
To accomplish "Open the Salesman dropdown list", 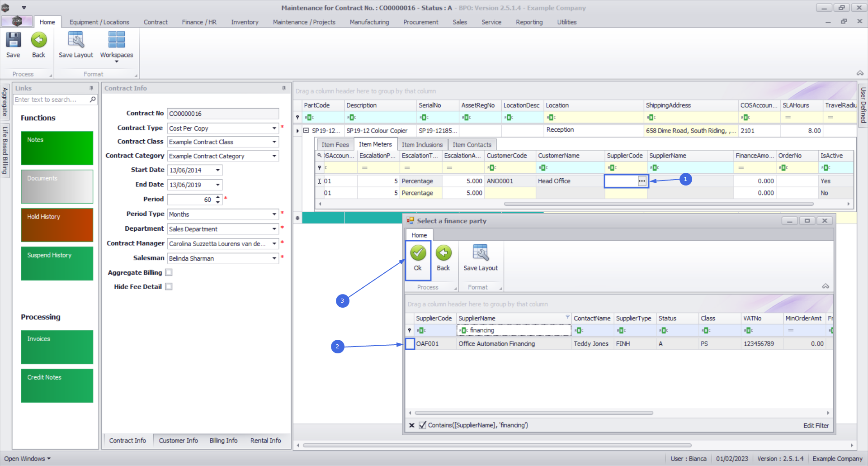I will [x=274, y=258].
